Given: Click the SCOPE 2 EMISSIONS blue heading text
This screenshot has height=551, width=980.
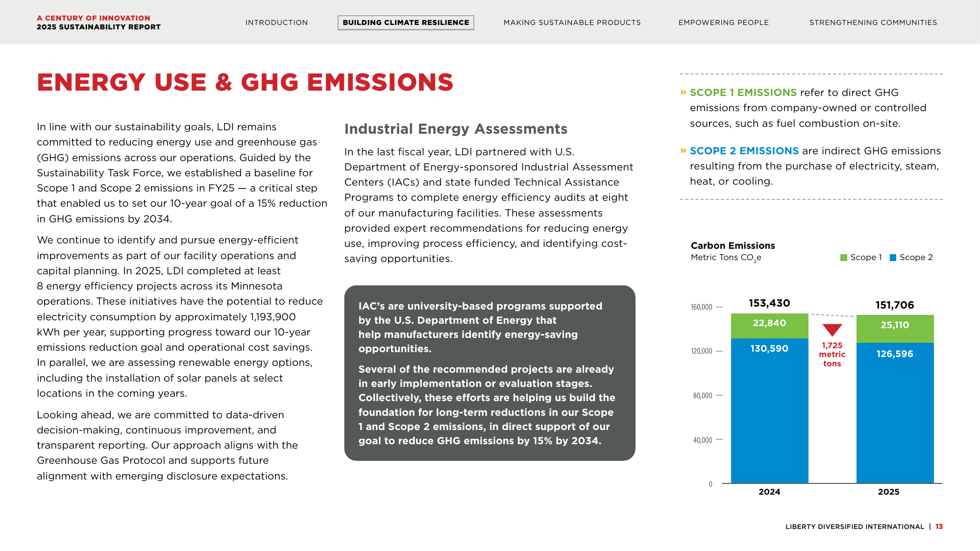Looking at the screenshot, I should 744,150.
